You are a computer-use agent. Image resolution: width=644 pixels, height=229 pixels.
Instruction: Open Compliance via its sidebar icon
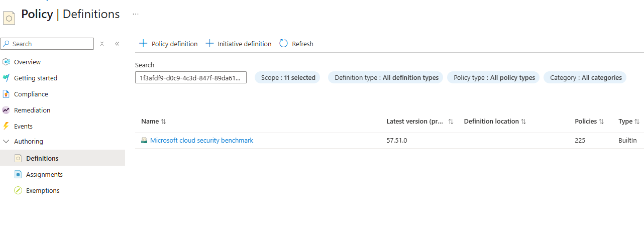[x=6, y=94]
